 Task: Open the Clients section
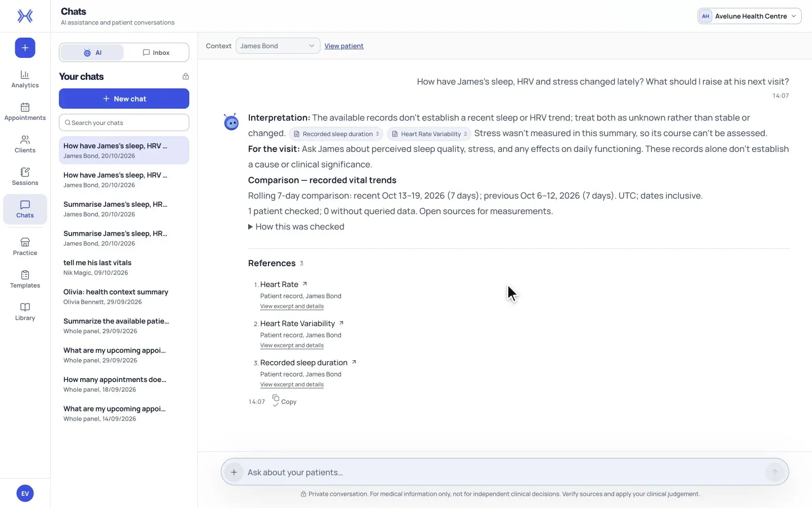pos(25,144)
